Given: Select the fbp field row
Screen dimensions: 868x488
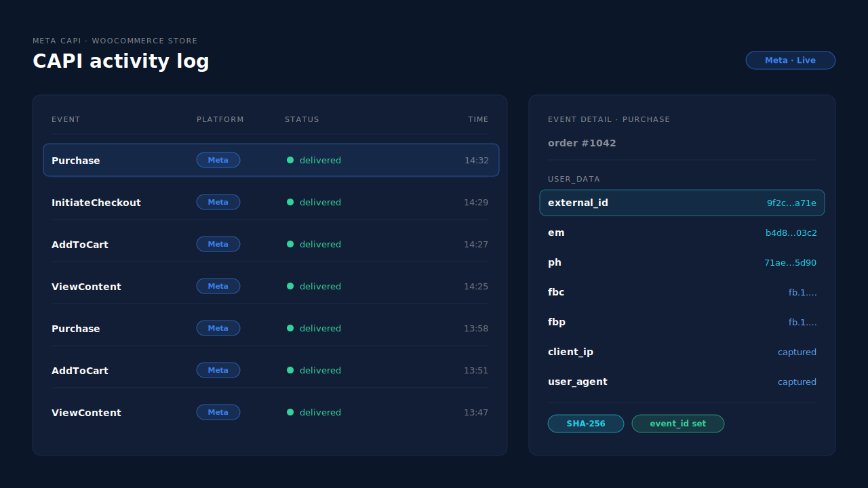Looking at the screenshot, I should click(x=682, y=322).
